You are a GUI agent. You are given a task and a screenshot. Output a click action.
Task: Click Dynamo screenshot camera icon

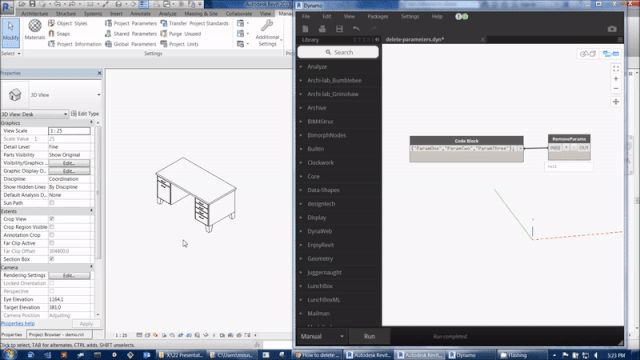pos(611,29)
